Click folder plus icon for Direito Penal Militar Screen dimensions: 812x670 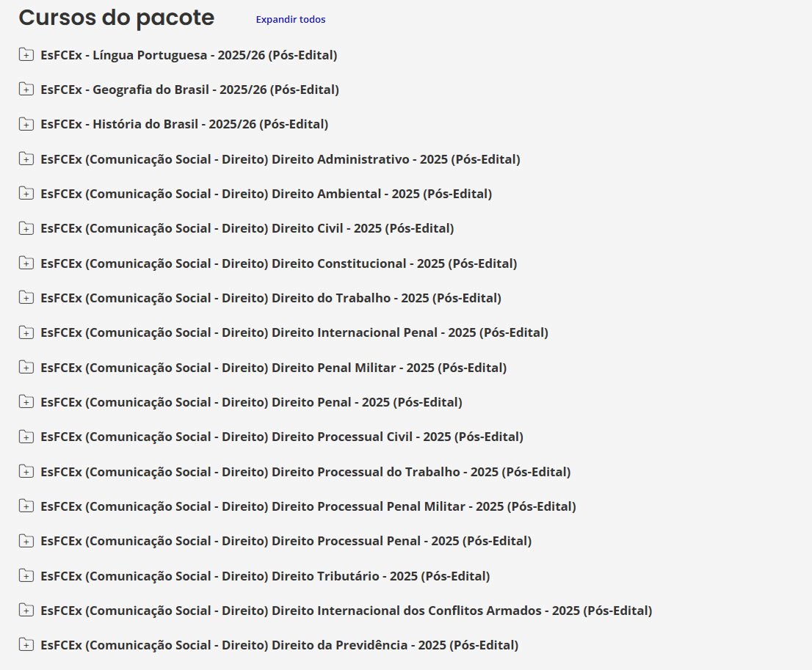(26, 368)
